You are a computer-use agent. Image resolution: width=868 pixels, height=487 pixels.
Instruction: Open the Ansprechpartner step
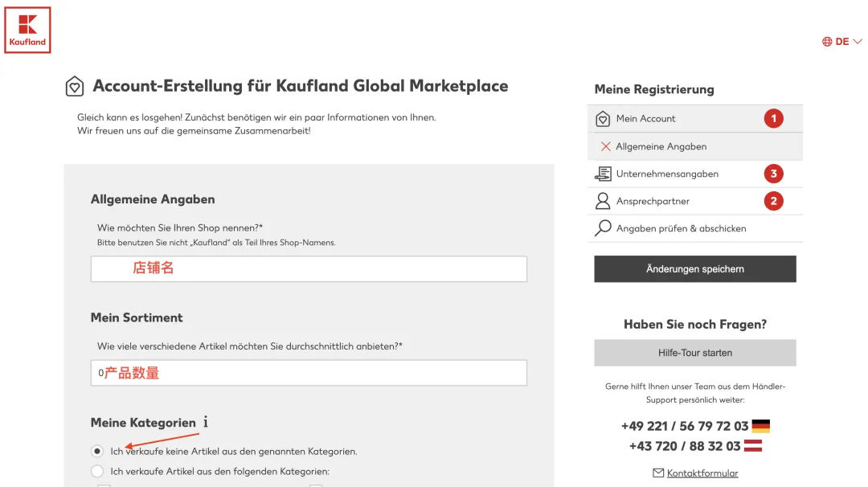click(x=695, y=201)
